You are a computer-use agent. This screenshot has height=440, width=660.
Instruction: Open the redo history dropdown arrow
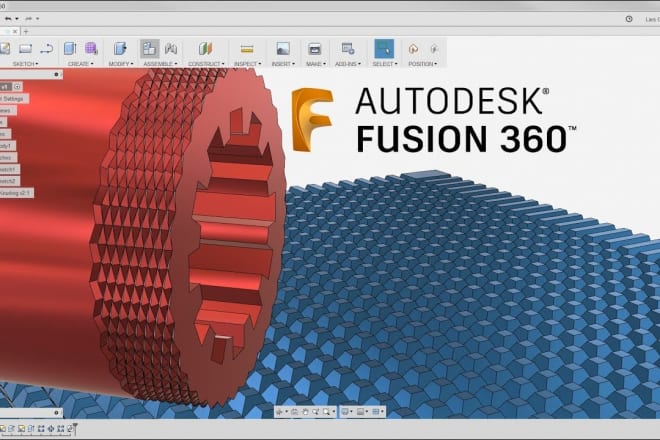[37, 19]
